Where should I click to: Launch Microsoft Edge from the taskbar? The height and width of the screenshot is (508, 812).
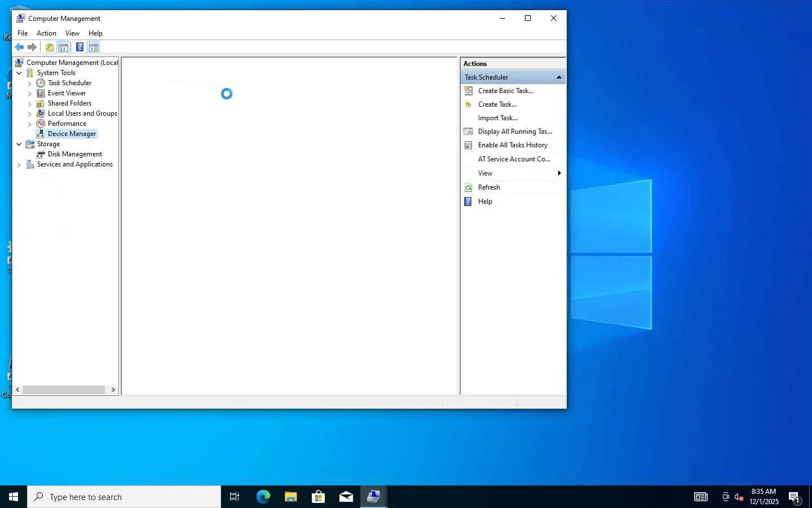click(x=263, y=497)
